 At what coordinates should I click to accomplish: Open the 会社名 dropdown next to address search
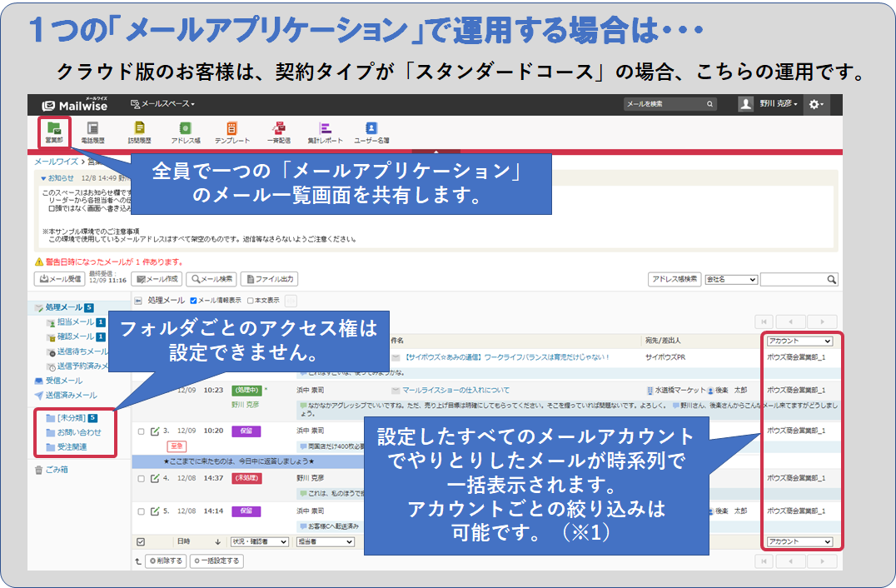pyautogui.click(x=730, y=280)
